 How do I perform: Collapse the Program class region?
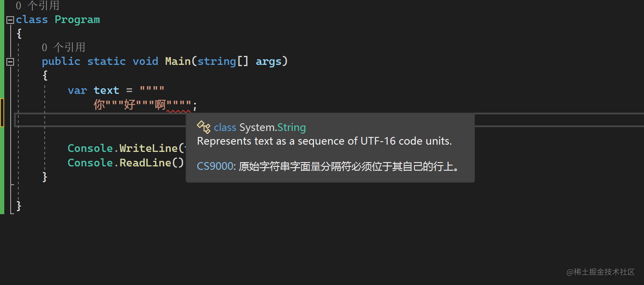[10, 20]
